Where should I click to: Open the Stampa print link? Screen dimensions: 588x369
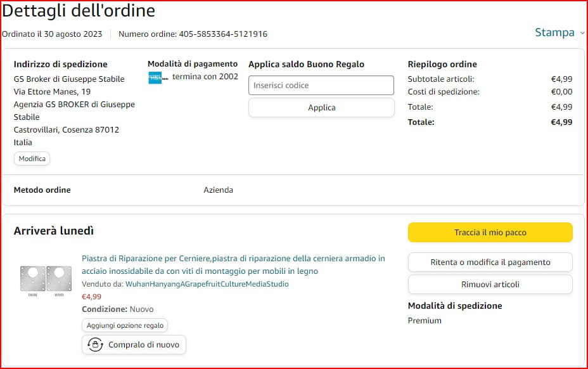554,33
